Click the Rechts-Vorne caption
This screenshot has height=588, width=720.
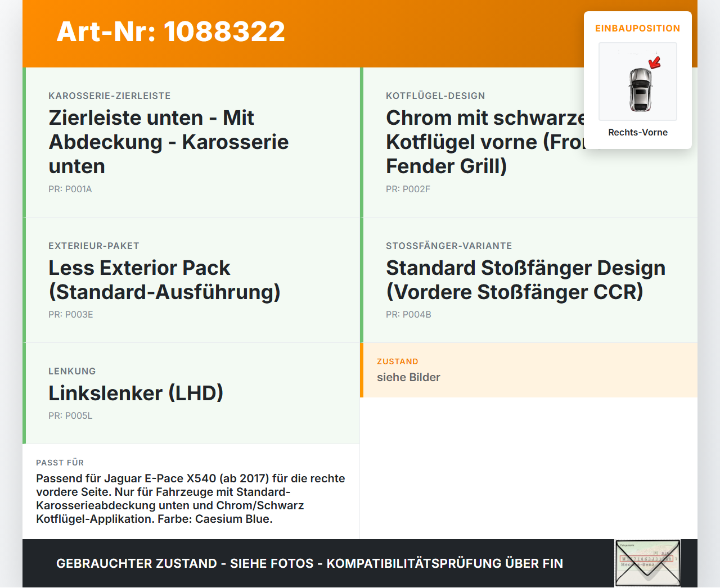point(638,132)
